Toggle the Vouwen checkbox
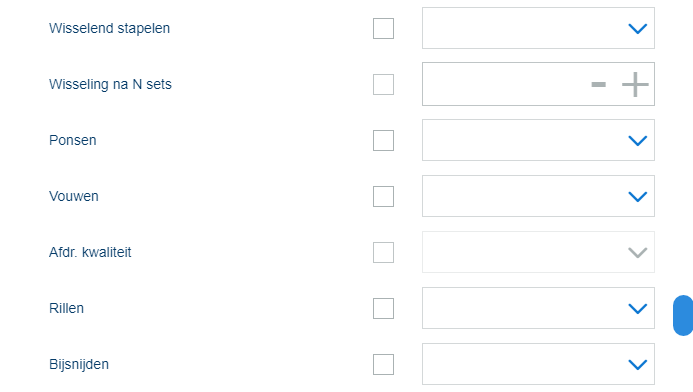Image resolution: width=693 pixels, height=392 pixels. coord(383,197)
